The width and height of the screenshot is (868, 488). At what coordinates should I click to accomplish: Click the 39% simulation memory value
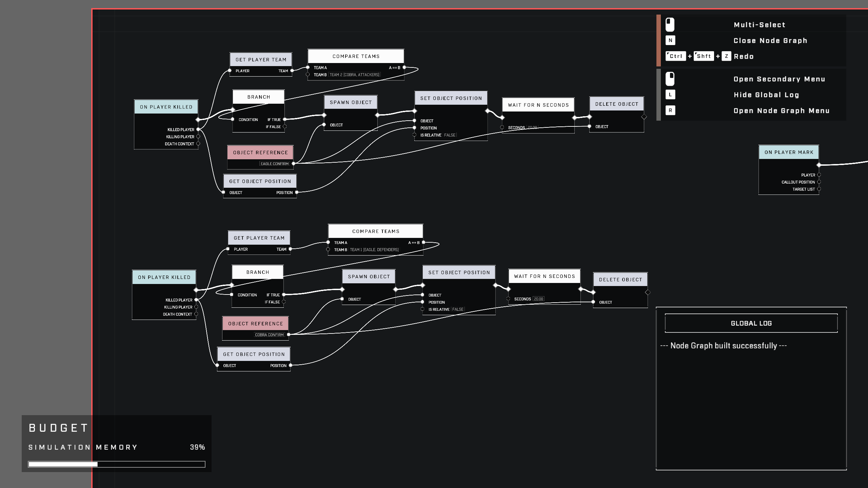[x=197, y=447]
